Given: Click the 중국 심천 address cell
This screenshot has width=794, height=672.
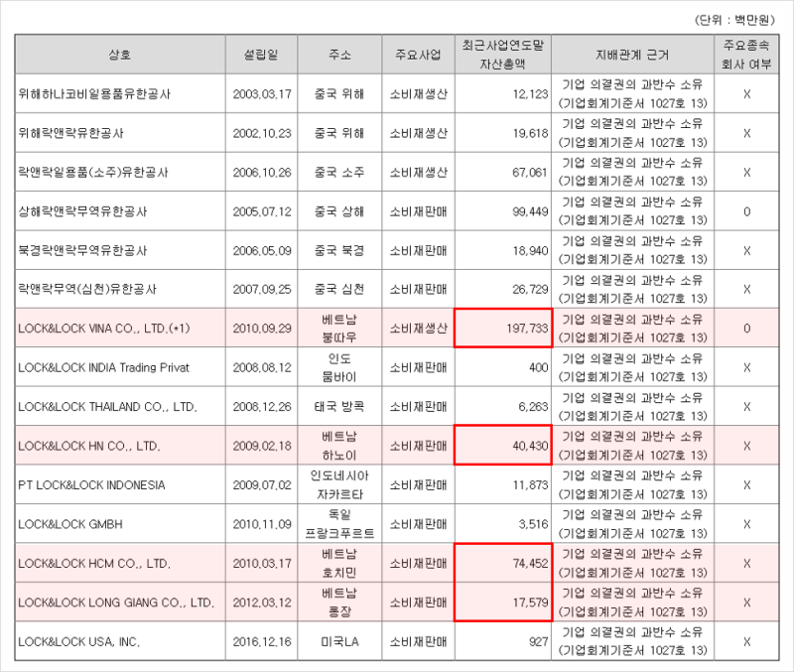Looking at the screenshot, I should click(x=339, y=290).
